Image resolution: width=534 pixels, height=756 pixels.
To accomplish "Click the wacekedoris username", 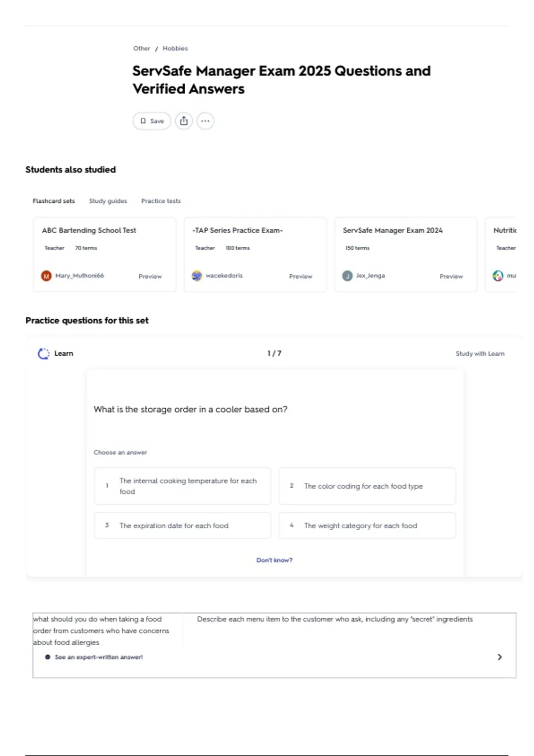I will point(224,276).
